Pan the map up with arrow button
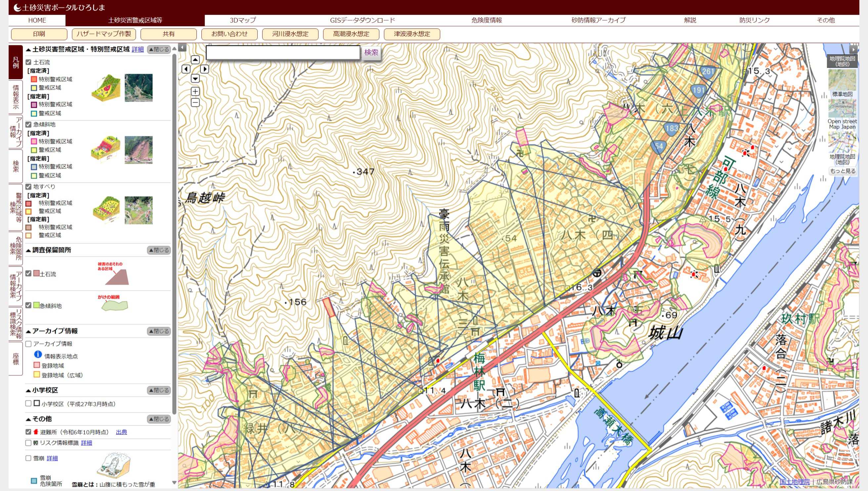 195,60
